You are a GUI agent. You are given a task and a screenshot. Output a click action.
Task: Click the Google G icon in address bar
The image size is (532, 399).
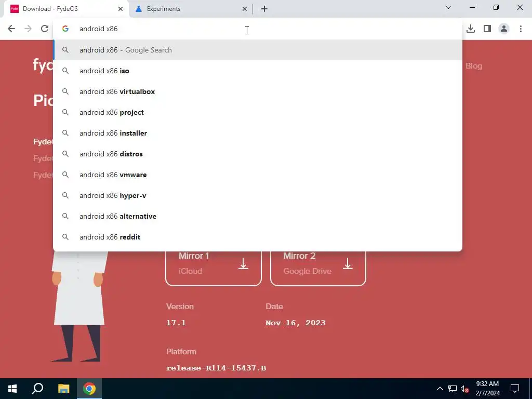click(x=65, y=29)
